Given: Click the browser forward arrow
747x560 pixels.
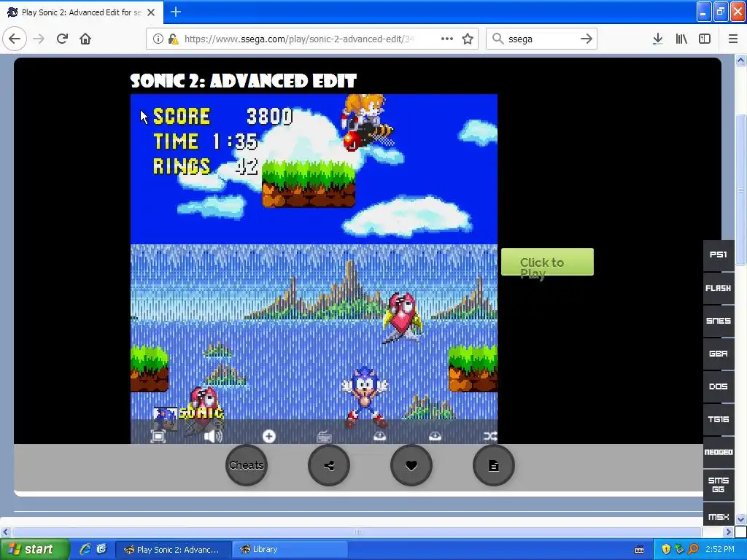Looking at the screenshot, I should coord(39,39).
